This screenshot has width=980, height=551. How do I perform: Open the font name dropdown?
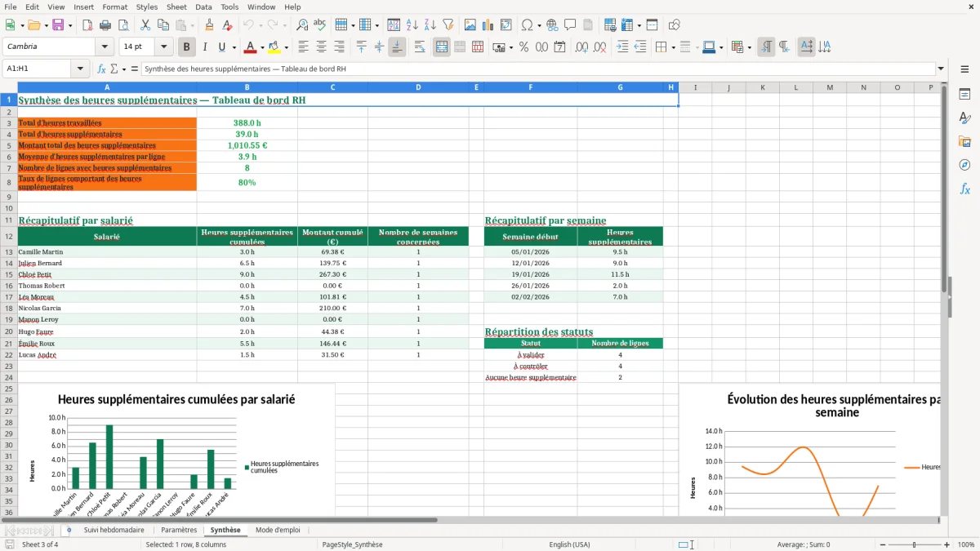[x=104, y=47]
